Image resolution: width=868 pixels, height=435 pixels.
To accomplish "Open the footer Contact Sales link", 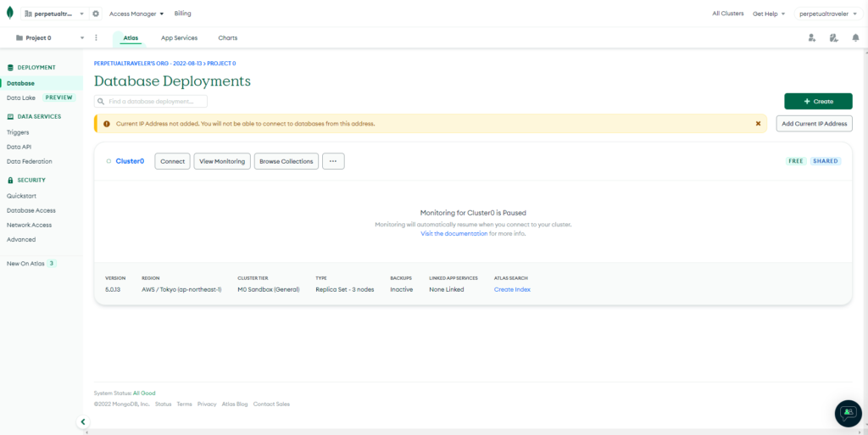I will pyautogui.click(x=271, y=404).
